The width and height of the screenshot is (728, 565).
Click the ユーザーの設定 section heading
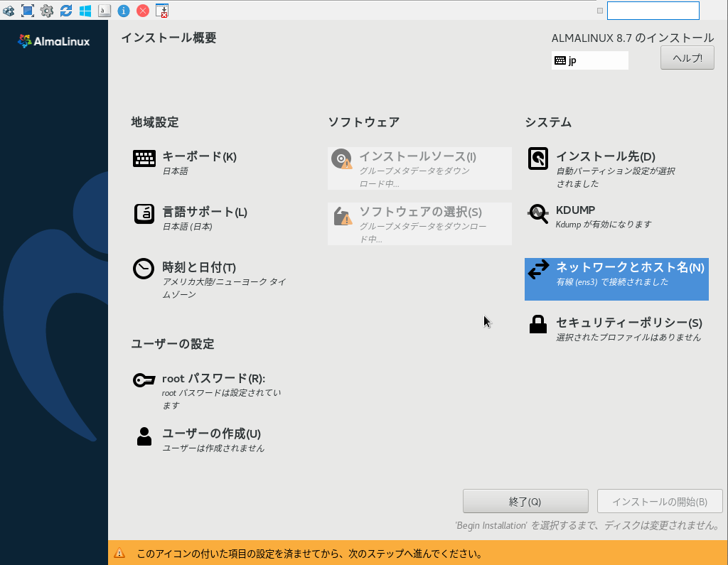(173, 344)
